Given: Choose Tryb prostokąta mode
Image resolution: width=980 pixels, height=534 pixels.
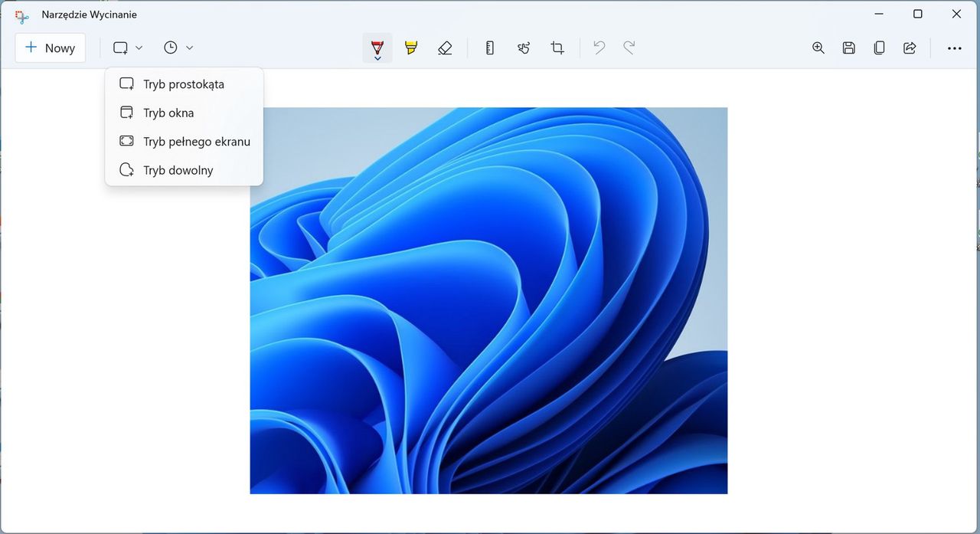Looking at the screenshot, I should (x=184, y=84).
